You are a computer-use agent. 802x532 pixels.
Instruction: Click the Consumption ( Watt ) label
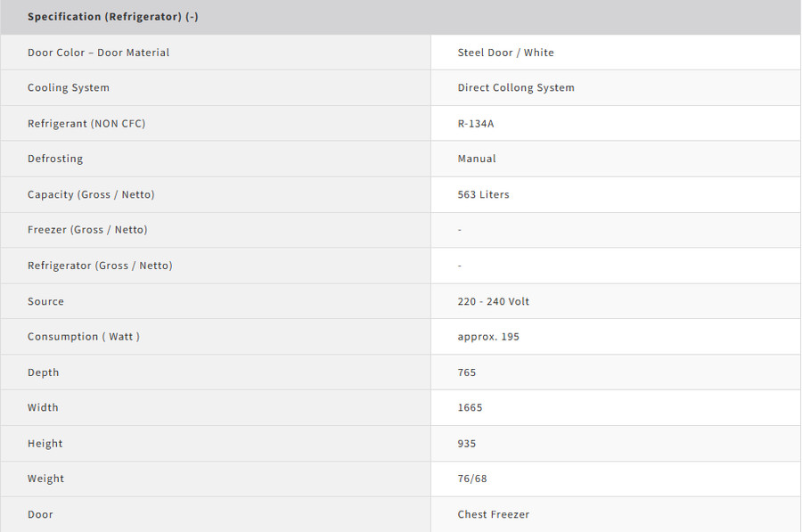pos(84,337)
